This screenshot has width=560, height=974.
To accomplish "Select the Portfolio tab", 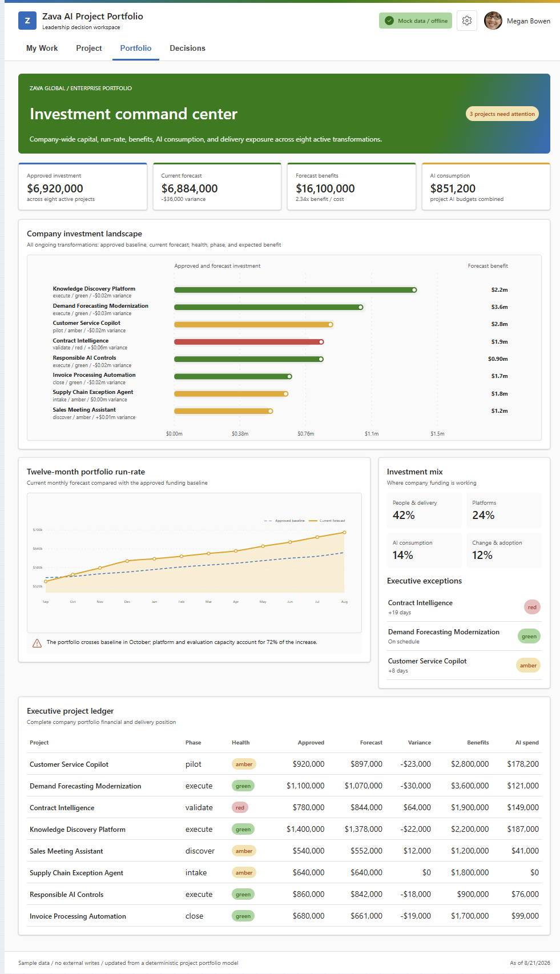I will [136, 49].
